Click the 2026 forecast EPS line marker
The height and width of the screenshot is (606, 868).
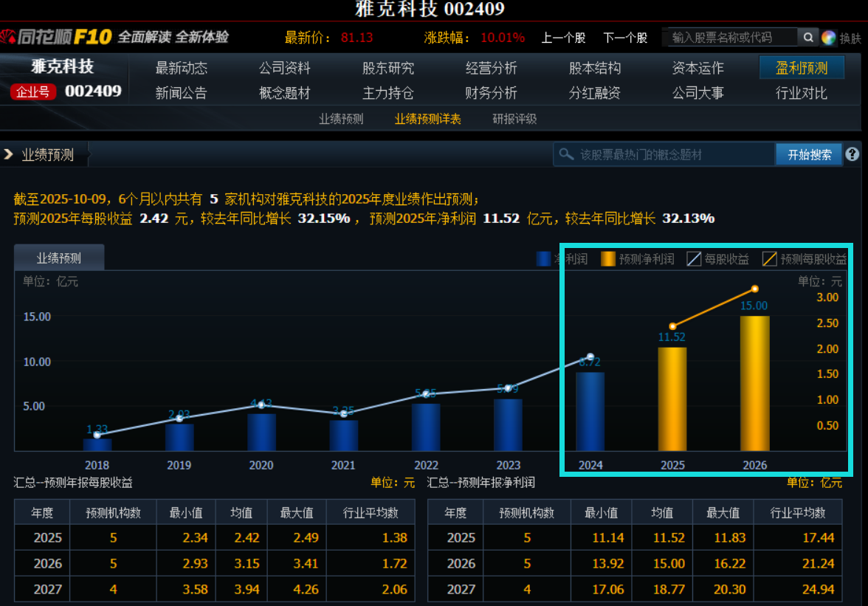tap(754, 289)
